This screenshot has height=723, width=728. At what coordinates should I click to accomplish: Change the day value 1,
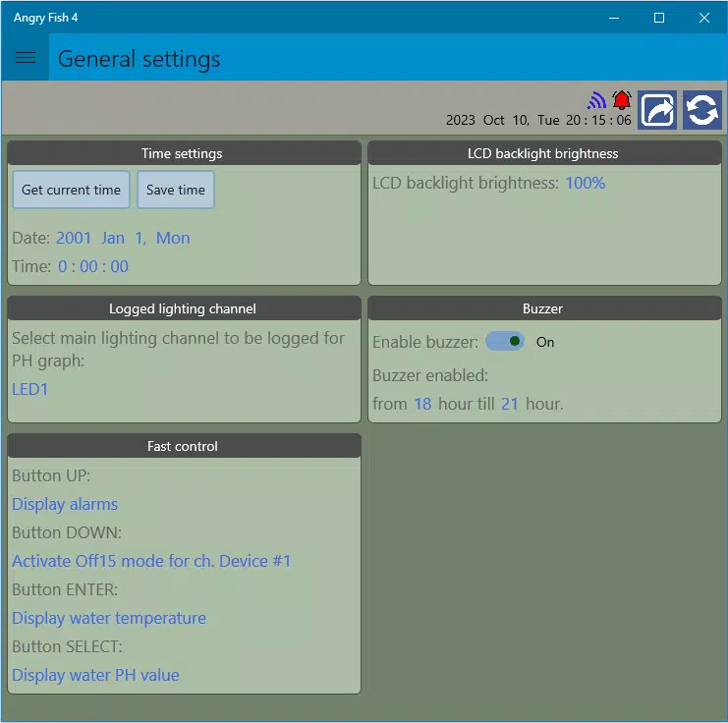tap(140, 238)
